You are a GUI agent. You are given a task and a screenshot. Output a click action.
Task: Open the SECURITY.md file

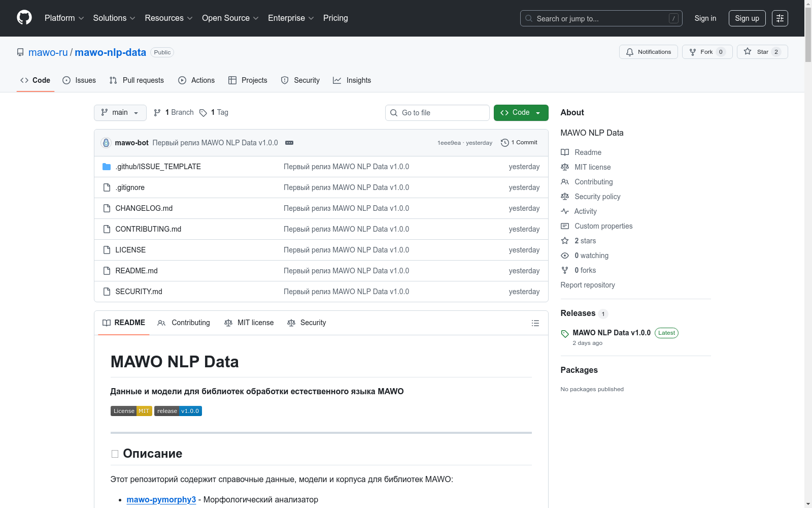139,292
